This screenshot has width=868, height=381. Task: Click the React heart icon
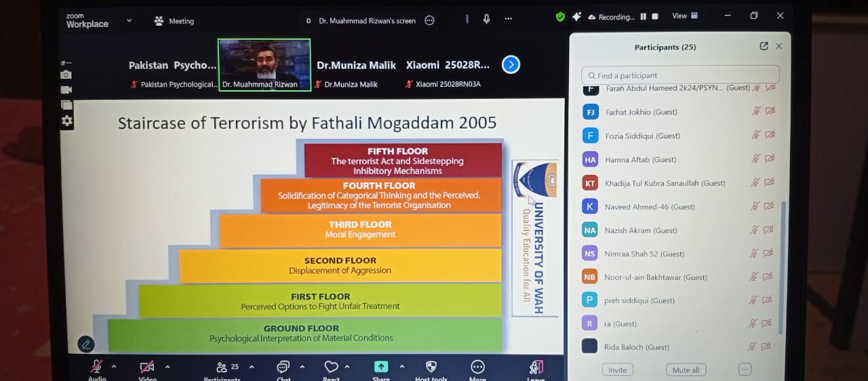coord(331,367)
